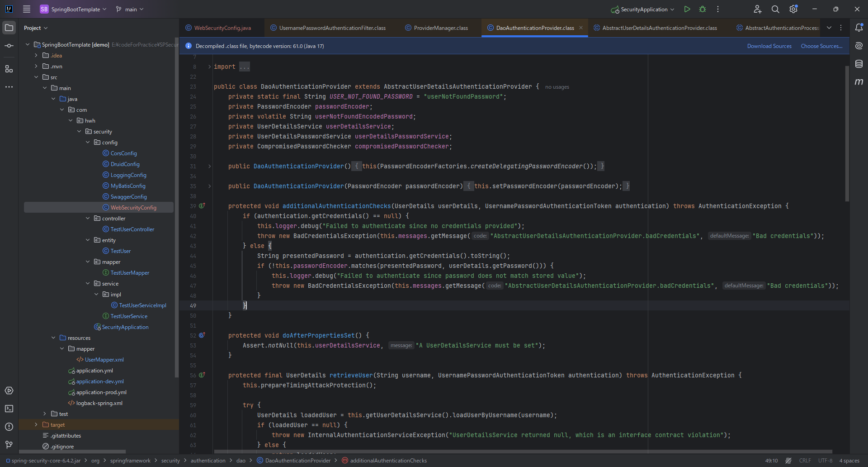This screenshot has width=868, height=467.
Task: Switch to ProviderManager.class tab
Action: tap(437, 28)
